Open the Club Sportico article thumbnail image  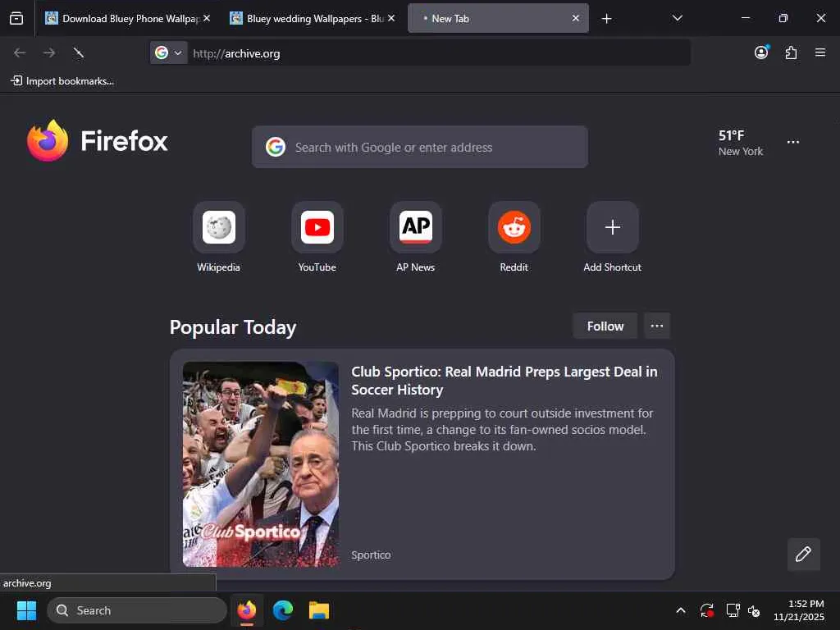pyautogui.click(x=260, y=464)
